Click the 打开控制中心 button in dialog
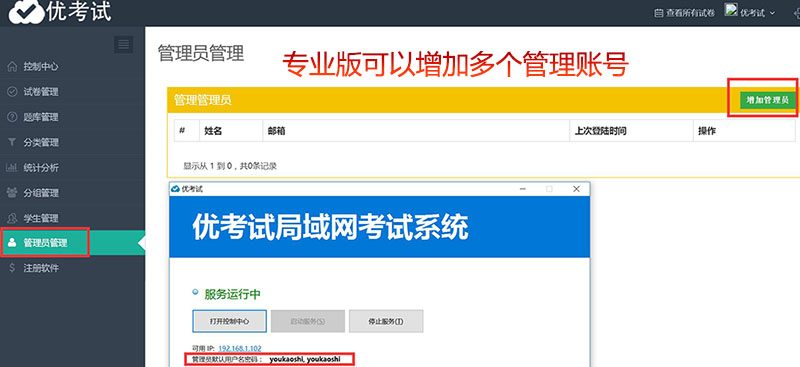This screenshot has width=800, height=367. (230, 321)
